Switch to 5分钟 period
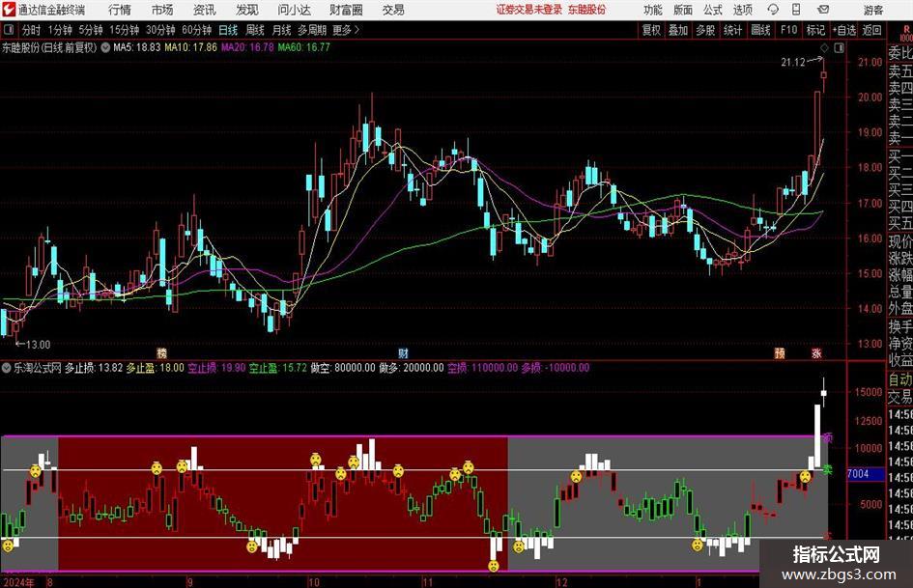 (x=91, y=30)
